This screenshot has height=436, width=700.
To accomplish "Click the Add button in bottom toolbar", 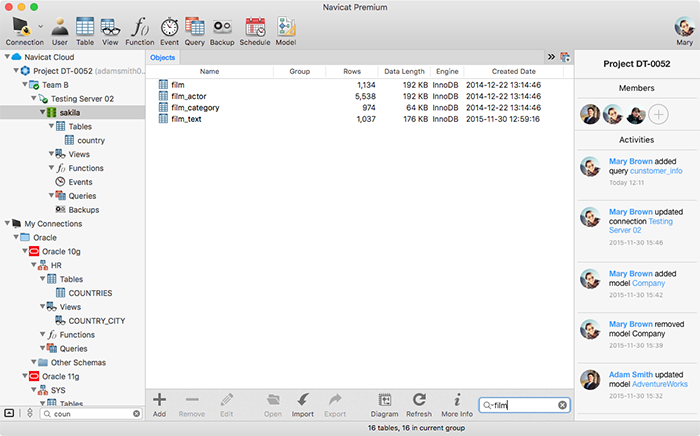I will (x=159, y=405).
